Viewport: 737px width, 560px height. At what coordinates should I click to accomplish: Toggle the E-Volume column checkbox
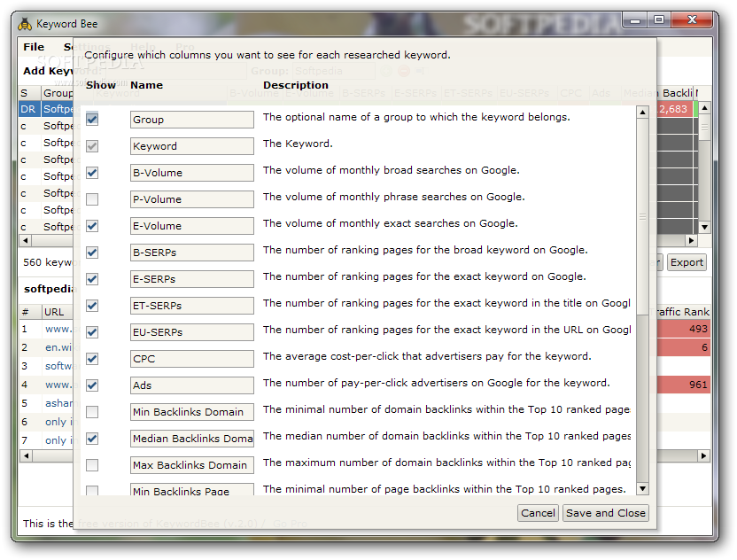point(92,226)
